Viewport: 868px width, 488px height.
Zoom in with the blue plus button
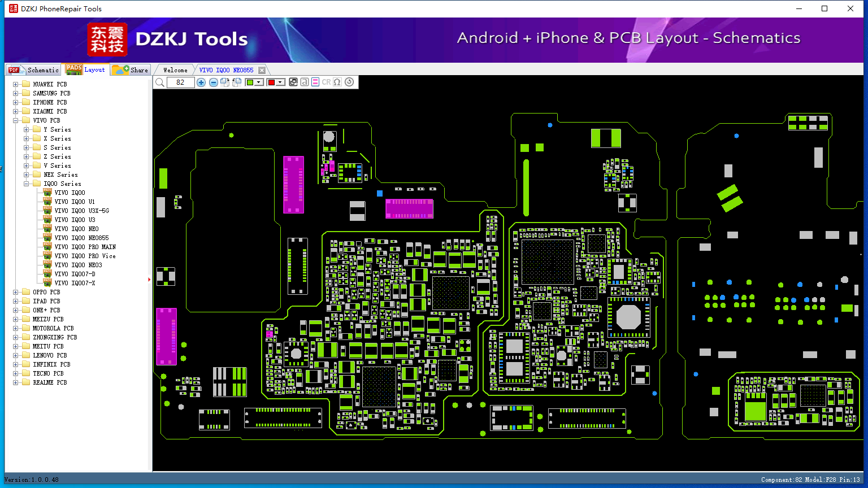pyautogui.click(x=201, y=82)
